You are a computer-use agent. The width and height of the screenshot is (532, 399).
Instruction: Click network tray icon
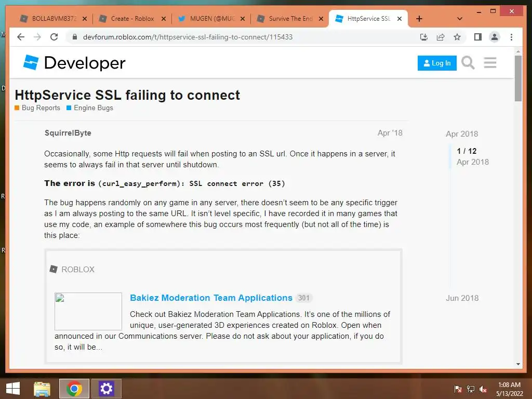point(471,389)
